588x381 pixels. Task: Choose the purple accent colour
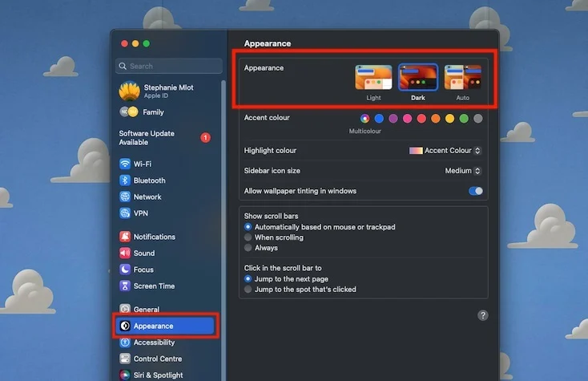point(393,119)
